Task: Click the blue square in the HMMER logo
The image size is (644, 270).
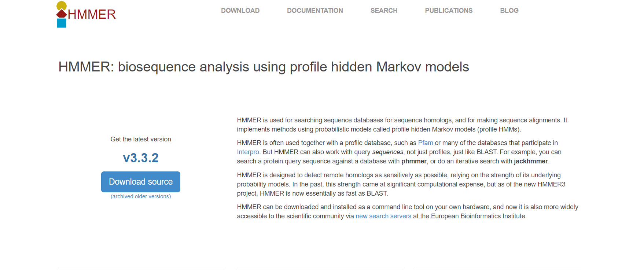Action: [x=62, y=23]
